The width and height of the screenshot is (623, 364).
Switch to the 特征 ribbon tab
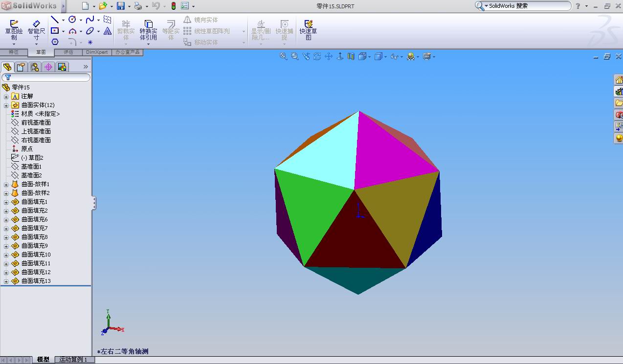tap(14, 52)
